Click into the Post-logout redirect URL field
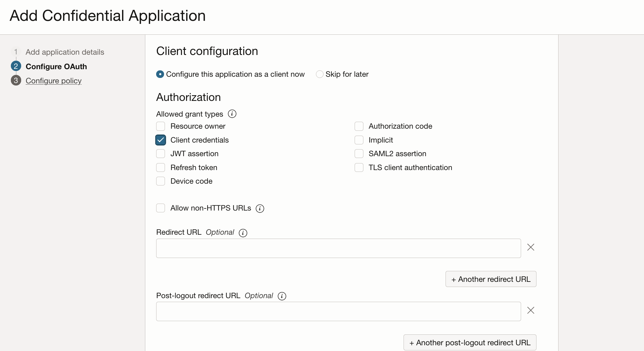The image size is (644, 351). [x=338, y=311]
